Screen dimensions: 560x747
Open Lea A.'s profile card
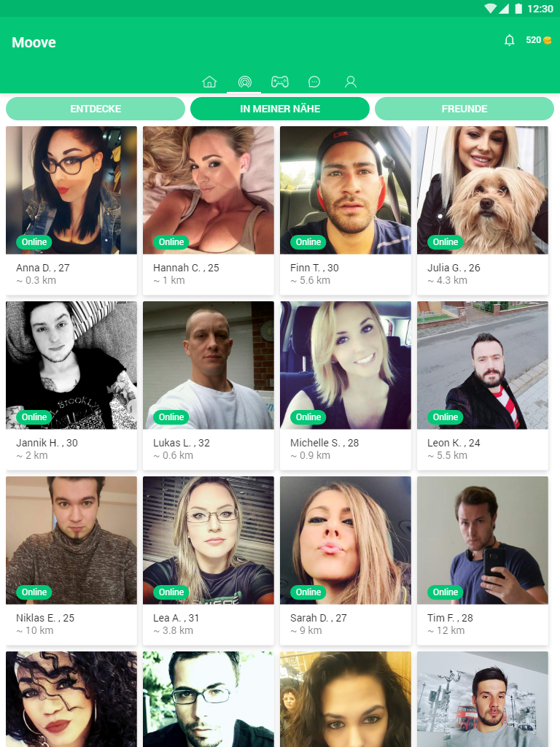(209, 561)
